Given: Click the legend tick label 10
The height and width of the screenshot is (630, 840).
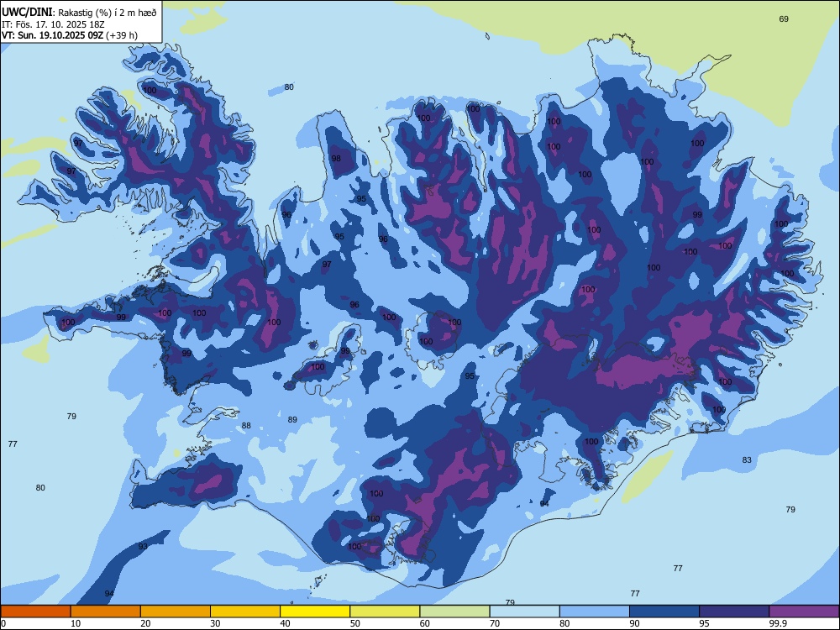Looking at the screenshot, I should (x=76, y=623).
